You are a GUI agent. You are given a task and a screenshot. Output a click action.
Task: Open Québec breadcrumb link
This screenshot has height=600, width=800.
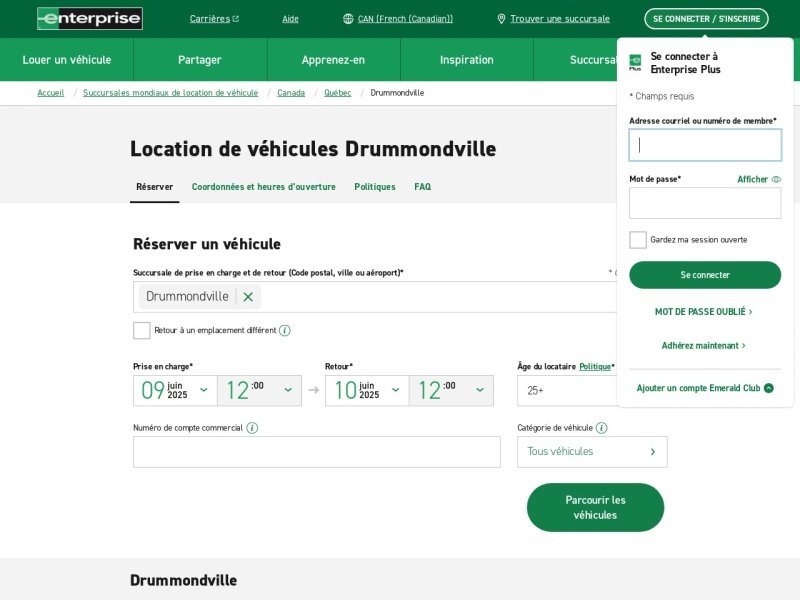pyautogui.click(x=338, y=93)
